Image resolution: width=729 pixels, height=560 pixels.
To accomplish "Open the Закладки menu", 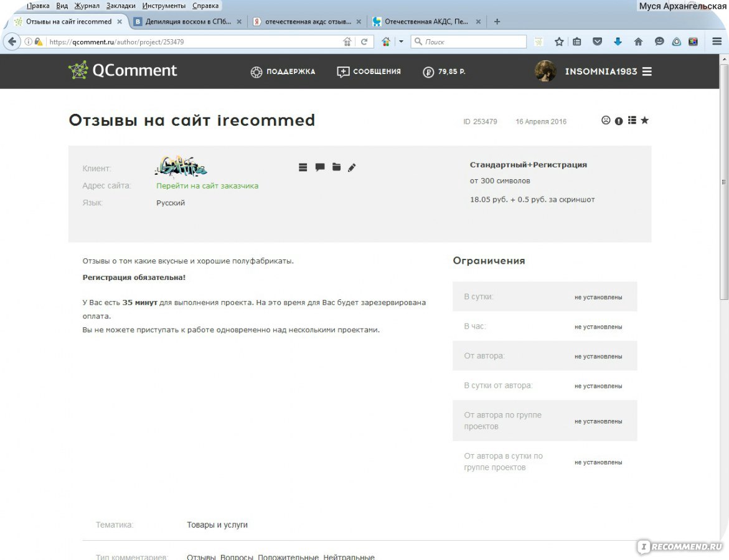I will [120, 6].
